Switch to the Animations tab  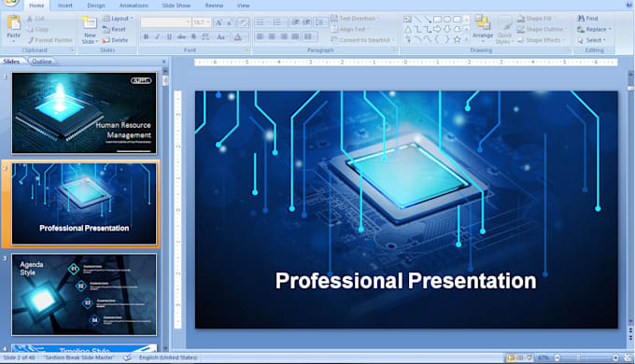[x=134, y=6]
